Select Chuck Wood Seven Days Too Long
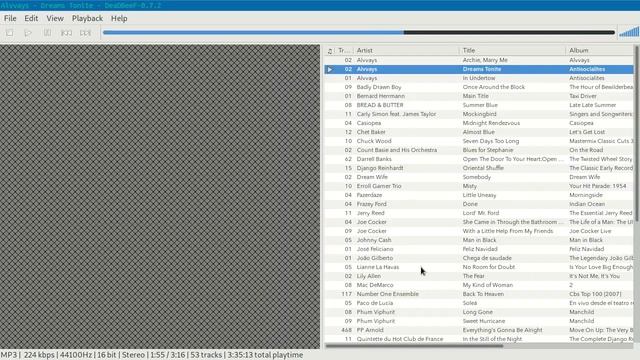Screen dimensions: 640x360 pos(479,141)
